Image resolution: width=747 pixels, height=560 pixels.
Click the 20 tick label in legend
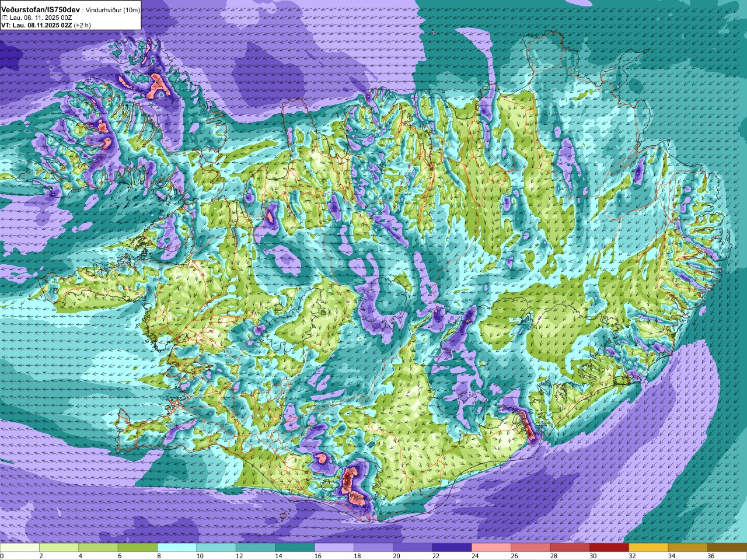(x=396, y=556)
